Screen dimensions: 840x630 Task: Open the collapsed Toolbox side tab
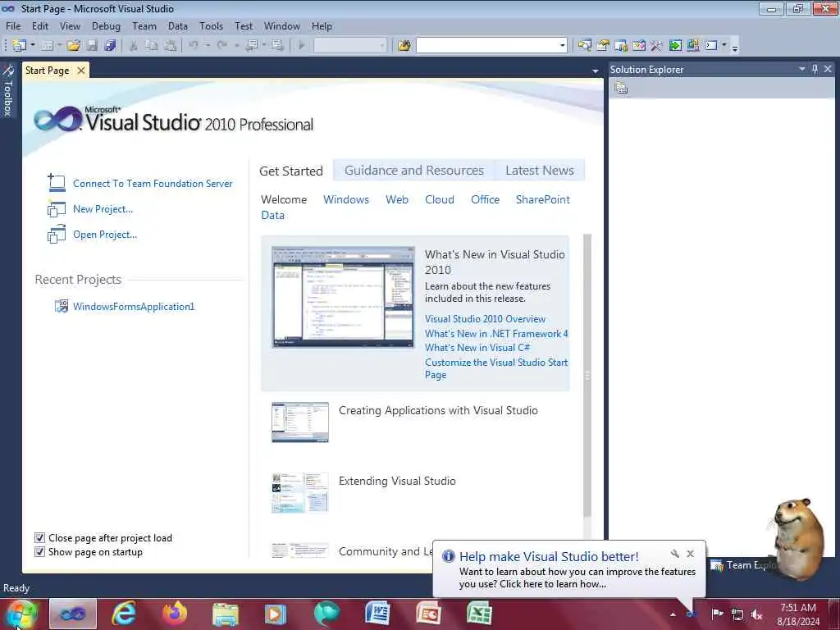pyautogui.click(x=7, y=90)
